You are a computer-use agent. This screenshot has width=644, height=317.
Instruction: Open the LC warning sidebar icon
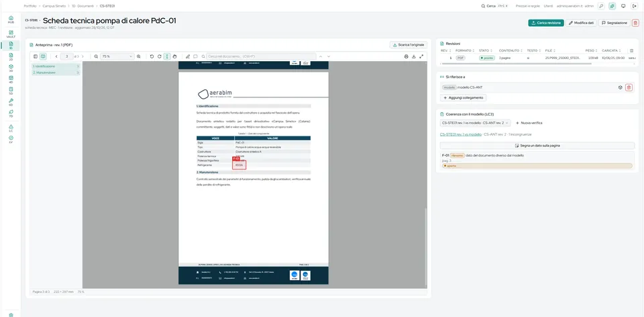click(11, 128)
